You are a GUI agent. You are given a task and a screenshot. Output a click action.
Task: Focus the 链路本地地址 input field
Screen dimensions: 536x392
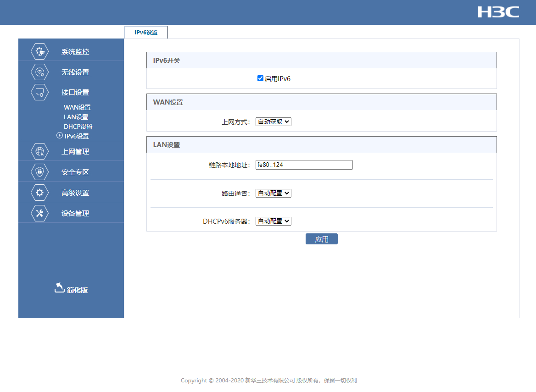pos(304,165)
